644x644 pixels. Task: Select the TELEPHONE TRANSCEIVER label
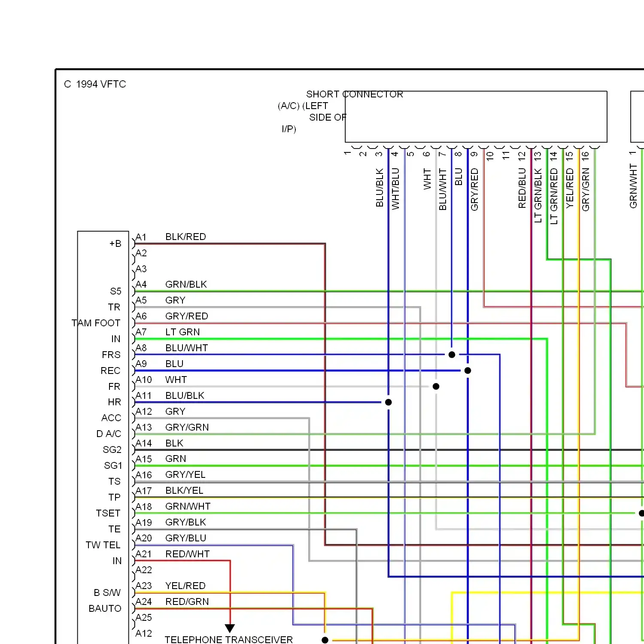(x=228, y=640)
